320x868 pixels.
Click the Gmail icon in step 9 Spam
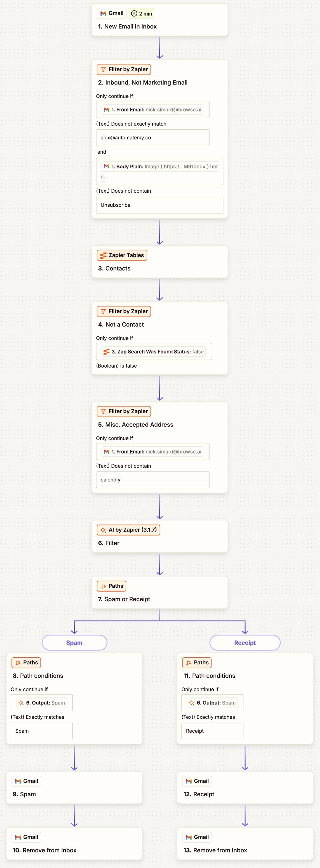[x=18, y=781]
